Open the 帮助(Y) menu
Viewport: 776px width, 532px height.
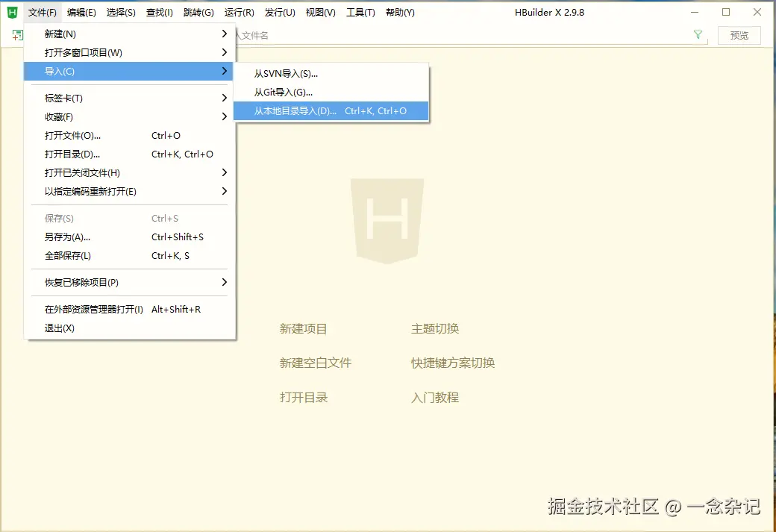point(400,13)
